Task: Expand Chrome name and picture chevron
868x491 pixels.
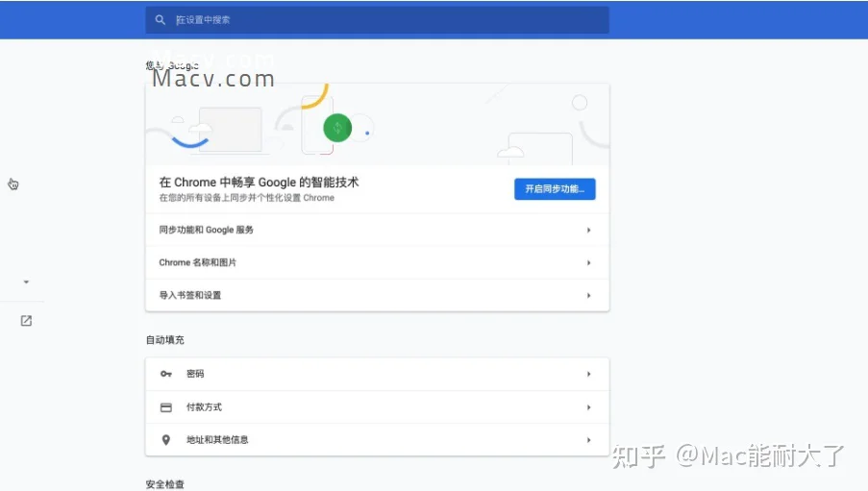Action: (588, 262)
